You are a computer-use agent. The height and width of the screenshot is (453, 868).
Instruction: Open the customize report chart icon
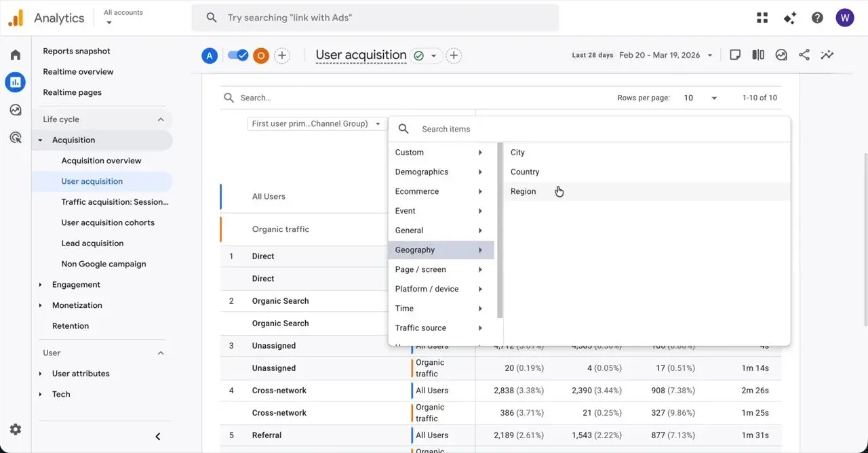(781, 55)
